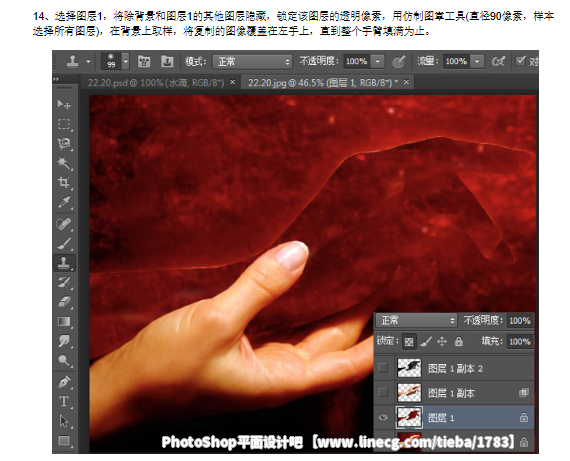This screenshot has height=461, width=570.
Task: Select the layer named 图层 1 副本 2
Action: click(455, 369)
